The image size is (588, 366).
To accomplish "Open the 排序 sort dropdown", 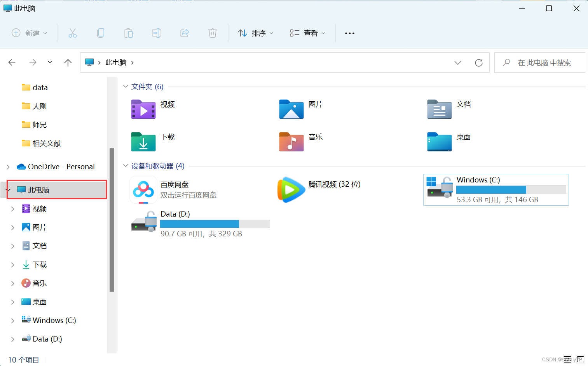I will [255, 33].
